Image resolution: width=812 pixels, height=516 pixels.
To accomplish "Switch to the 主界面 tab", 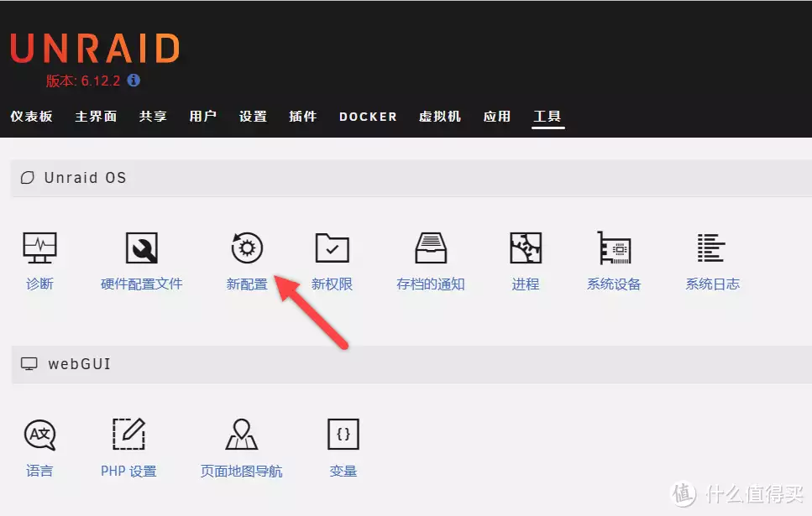I will pyautogui.click(x=96, y=117).
